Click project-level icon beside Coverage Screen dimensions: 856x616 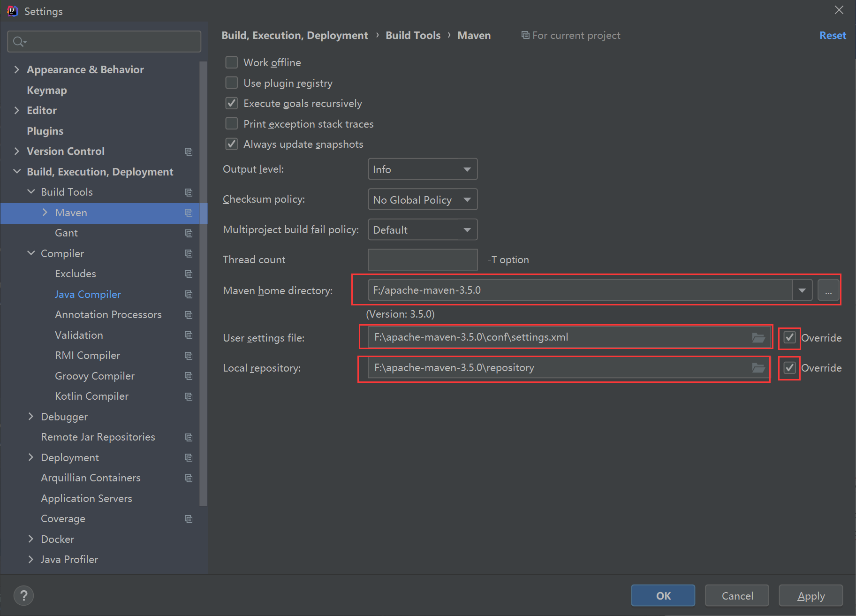click(x=189, y=519)
